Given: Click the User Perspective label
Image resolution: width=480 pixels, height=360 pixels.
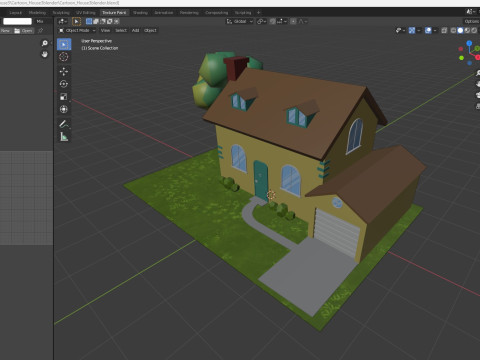Looking at the screenshot, I should (97, 41).
